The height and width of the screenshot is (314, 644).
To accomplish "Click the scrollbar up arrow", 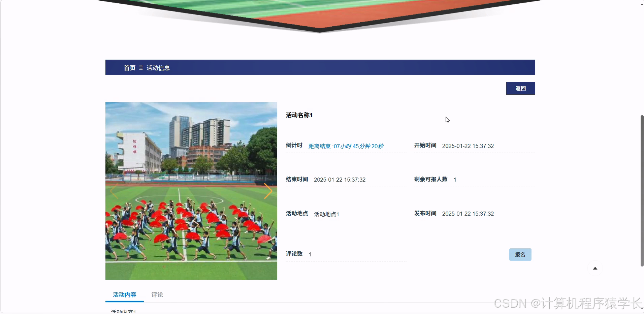I will click(641, 4).
